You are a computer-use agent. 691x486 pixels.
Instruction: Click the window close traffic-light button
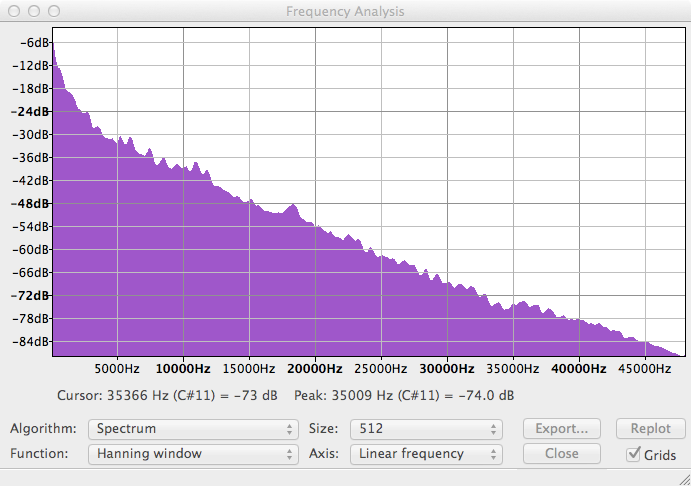pos(14,11)
